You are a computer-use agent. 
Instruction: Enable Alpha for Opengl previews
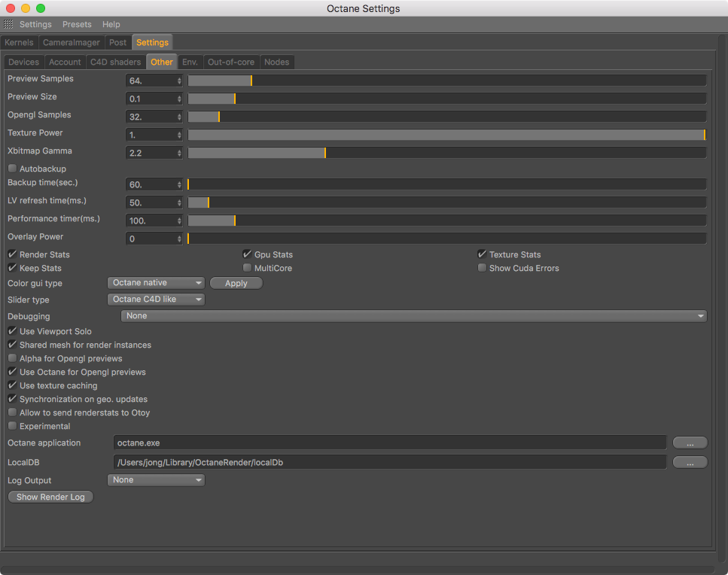point(13,358)
